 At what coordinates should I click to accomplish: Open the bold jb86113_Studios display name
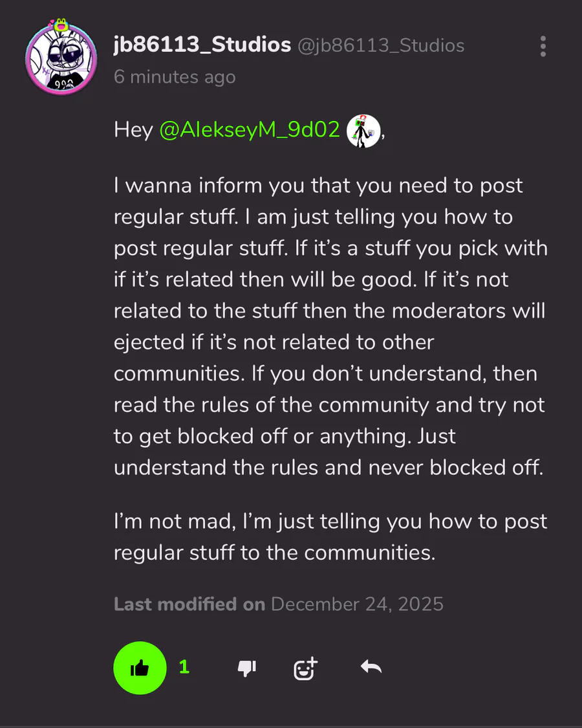pyautogui.click(x=202, y=45)
